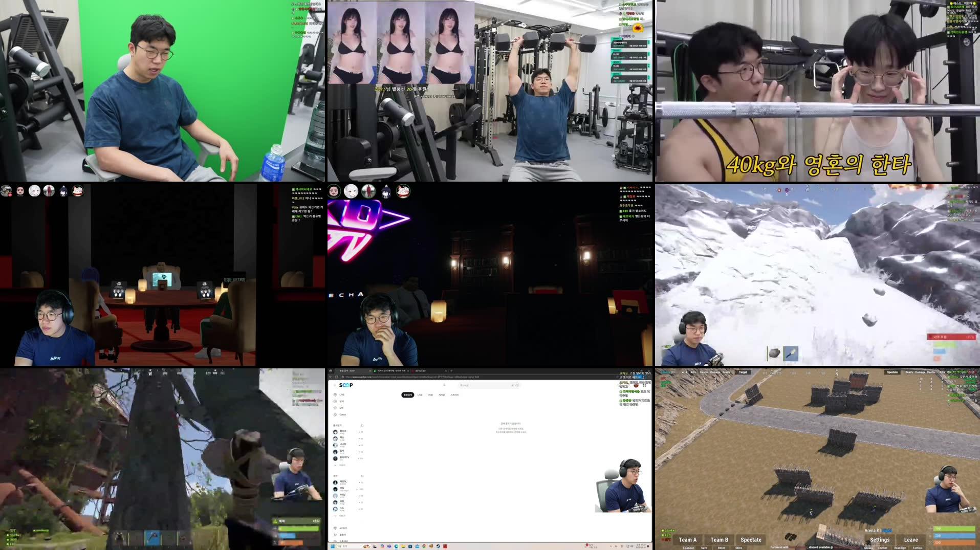Join Team A in the arena game
This screenshot has width=980, height=550.
point(688,540)
